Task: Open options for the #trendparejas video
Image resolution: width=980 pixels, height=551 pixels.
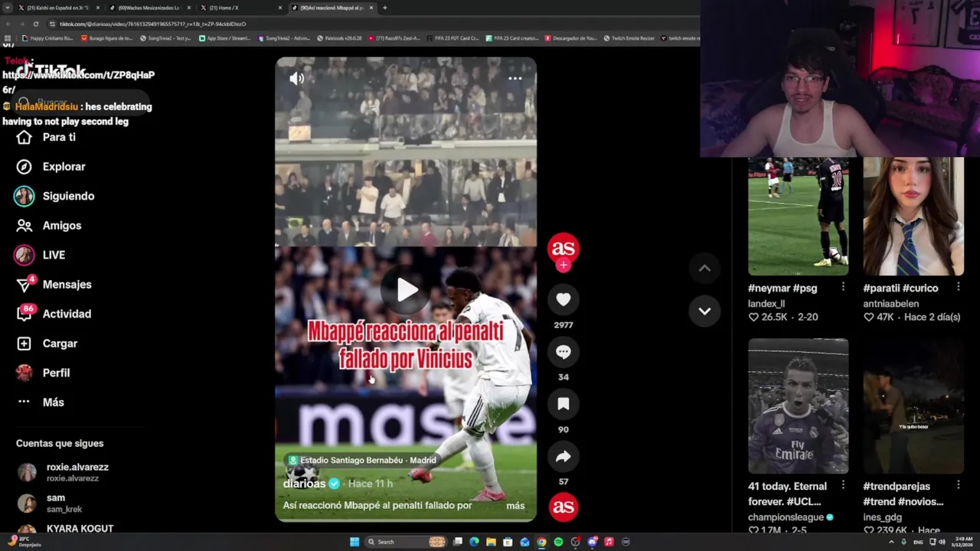Action: click(958, 485)
